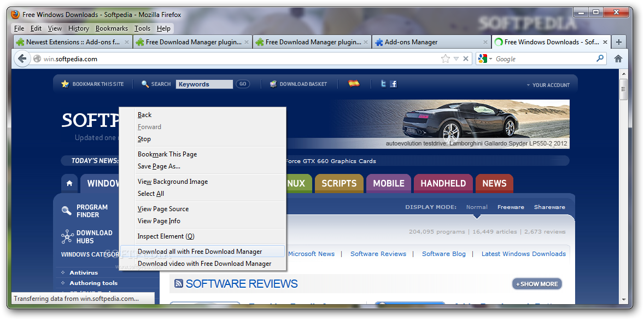Close the Free Windows Downloads tab

(605, 42)
